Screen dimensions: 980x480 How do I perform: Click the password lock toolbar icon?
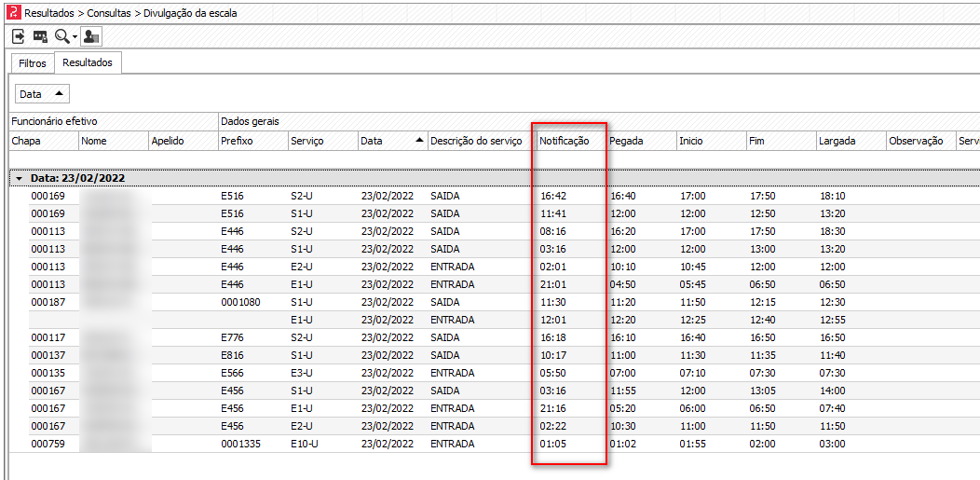click(x=41, y=37)
